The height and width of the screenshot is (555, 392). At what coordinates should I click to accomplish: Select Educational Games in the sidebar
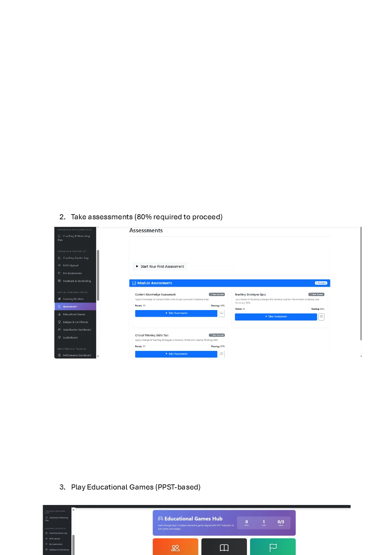pyautogui.click(x=74, y=314)
